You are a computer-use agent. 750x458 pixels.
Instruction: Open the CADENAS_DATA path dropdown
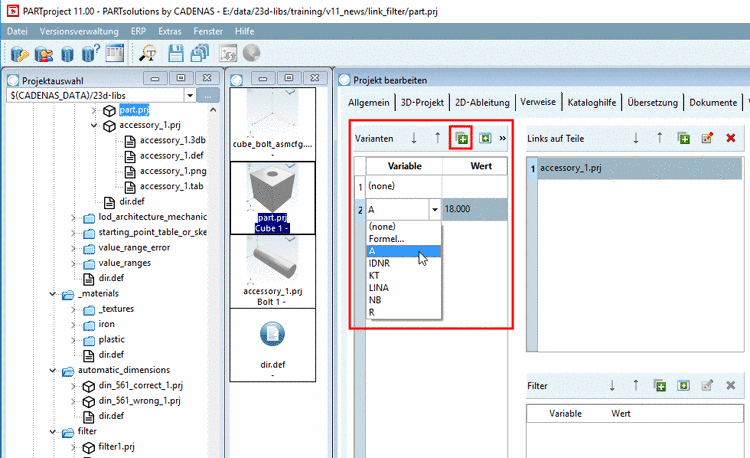pyautogui.click(x=190, y=95)
